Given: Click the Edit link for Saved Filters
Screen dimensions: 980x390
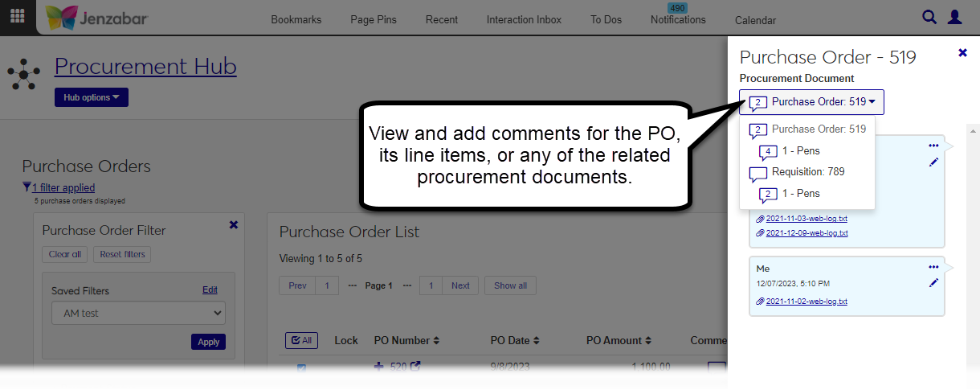Looking at the screenshot, I should click(x=210, y=290).
